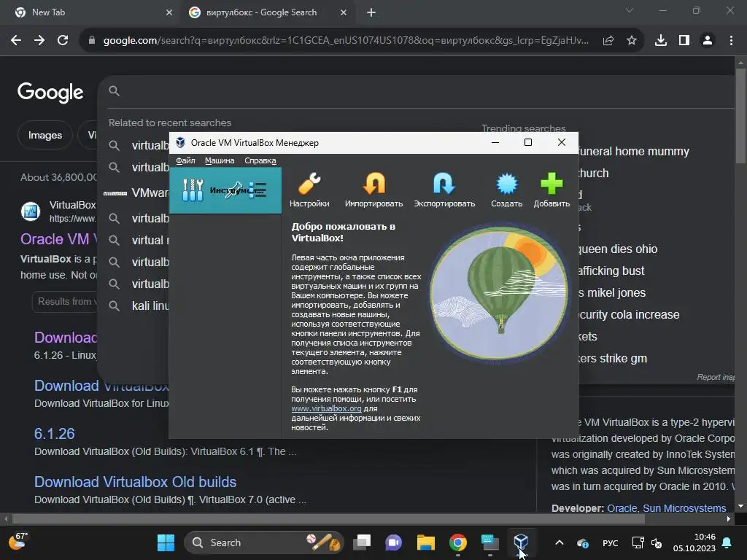Click the green Добавить plus icon
This screenshot has height=560, width=747.
click(x=551, y=184)
